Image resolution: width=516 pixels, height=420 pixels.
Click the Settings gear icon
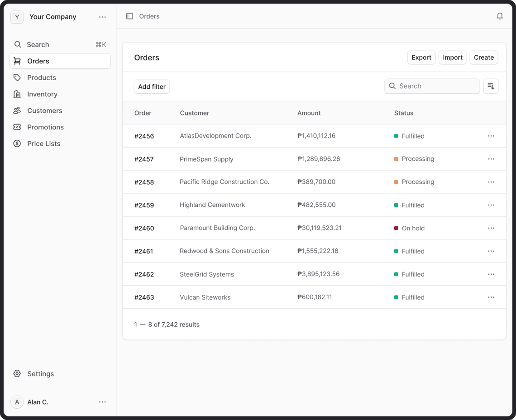17,373
